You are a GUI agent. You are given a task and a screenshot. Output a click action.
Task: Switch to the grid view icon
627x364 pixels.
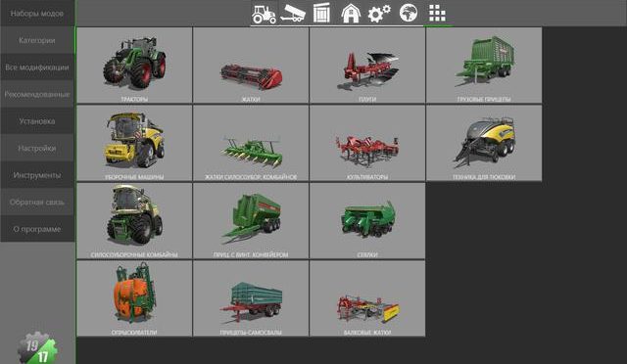click(x=437, y=13)
